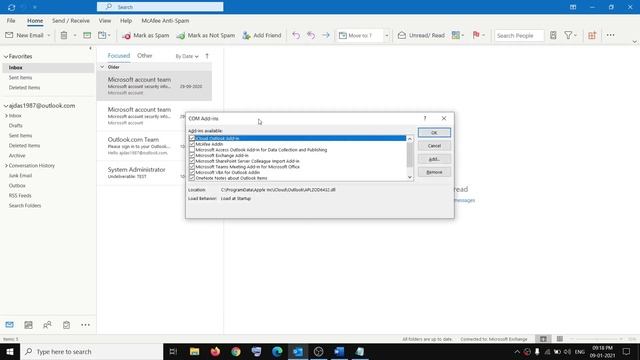Open the Address Book icon
This screenshot has width=640, height=360.
tap(553, 36)
